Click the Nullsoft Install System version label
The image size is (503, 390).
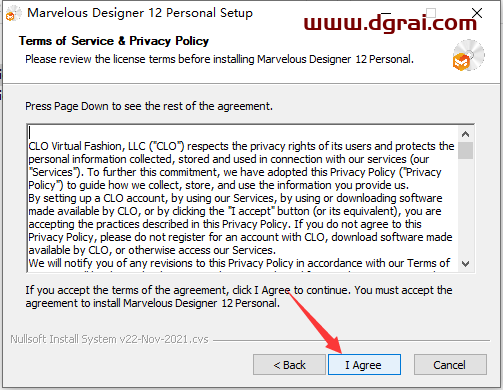pyautogui.click(x=109, y=339)
